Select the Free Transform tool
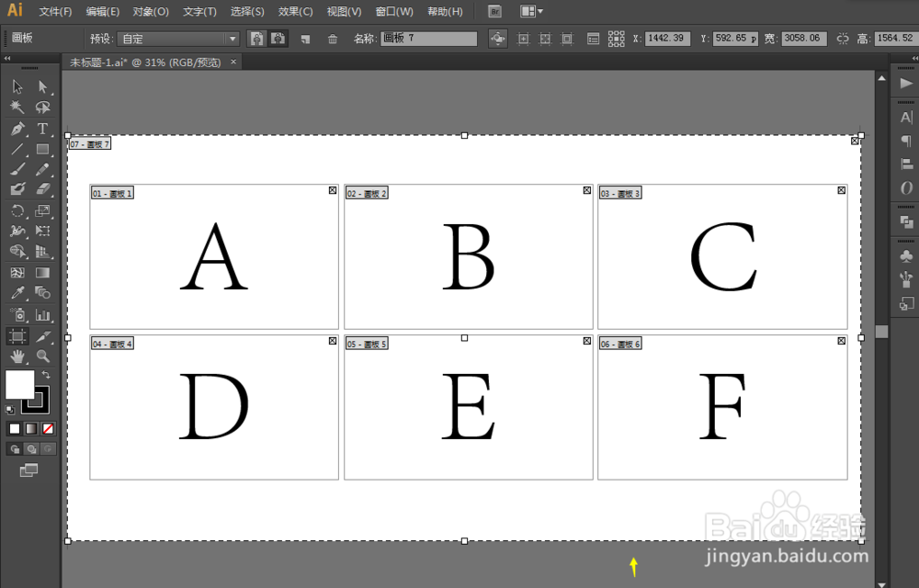The height and width of the screenshot is (588, 919). [x=42, y=231]
